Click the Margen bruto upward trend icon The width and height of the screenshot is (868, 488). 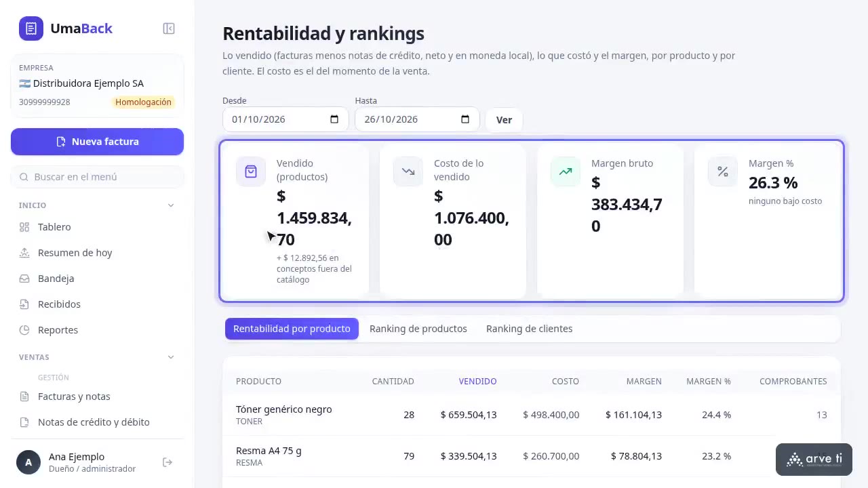pyautogui.click(x=566, y=171)
